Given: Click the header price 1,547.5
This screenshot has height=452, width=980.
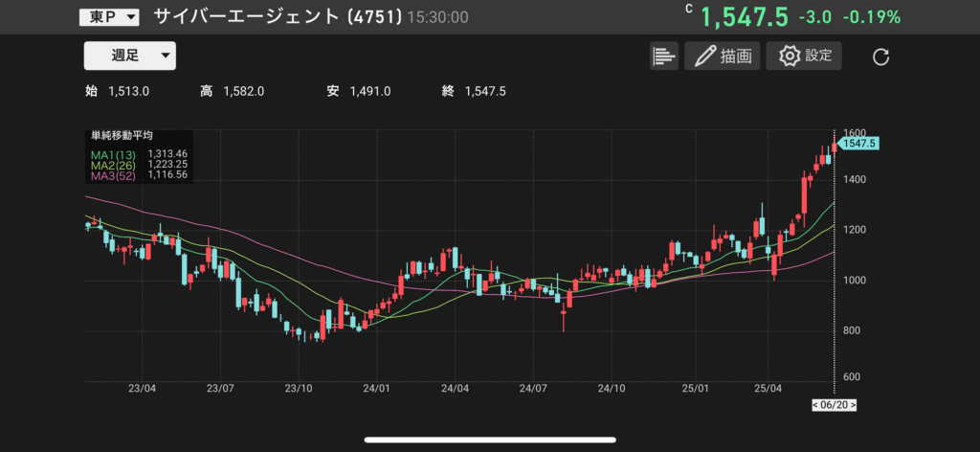Looking at the screenshot, I should pos(745,17).
